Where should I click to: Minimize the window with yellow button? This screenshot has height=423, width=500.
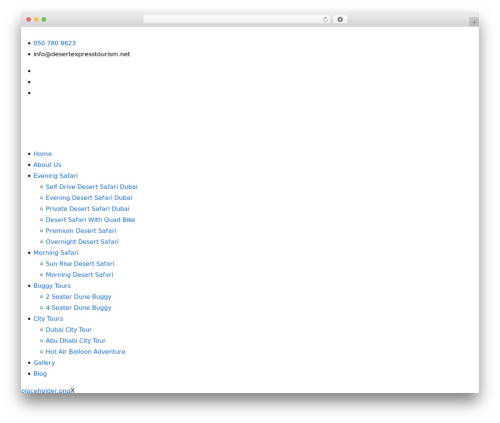coord(36,20)
